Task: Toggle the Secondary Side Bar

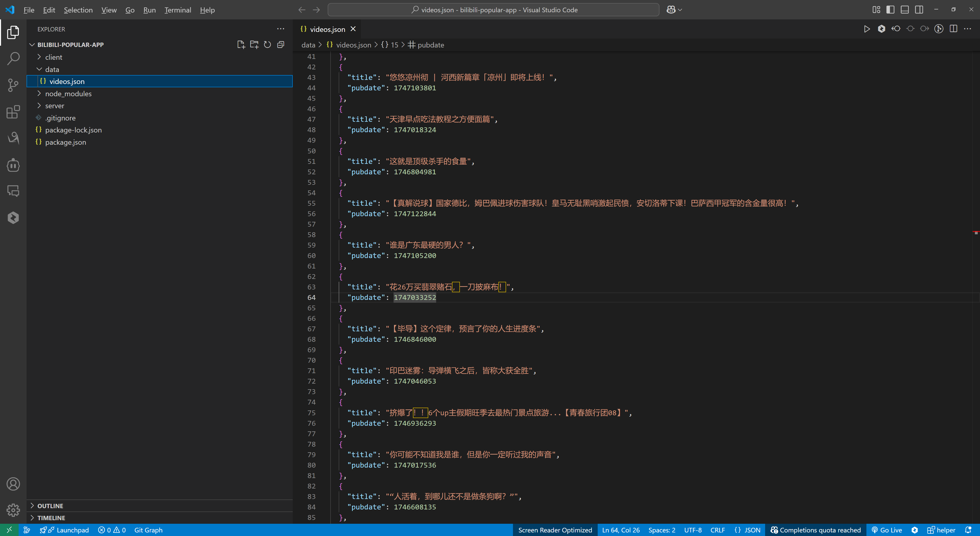Action: coord(919,9)
